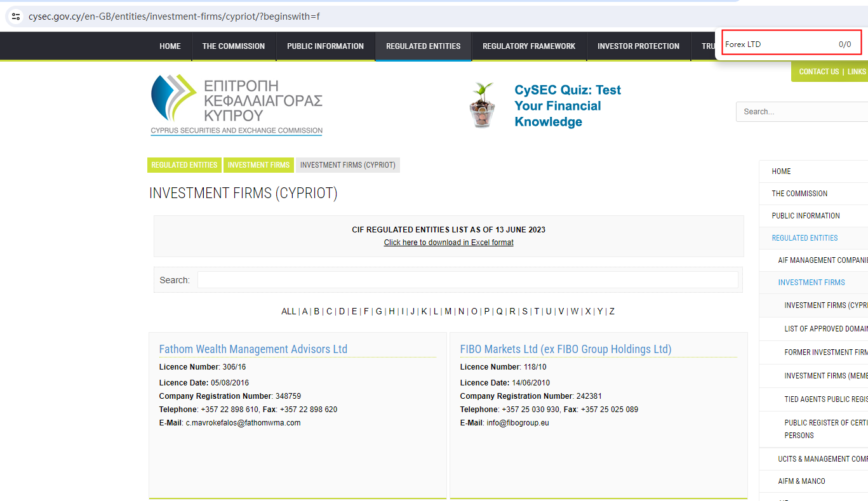Open Fathom Wealth Management Advisors Ltd entry
Screen dimensions: 868x501
(253, 349)
